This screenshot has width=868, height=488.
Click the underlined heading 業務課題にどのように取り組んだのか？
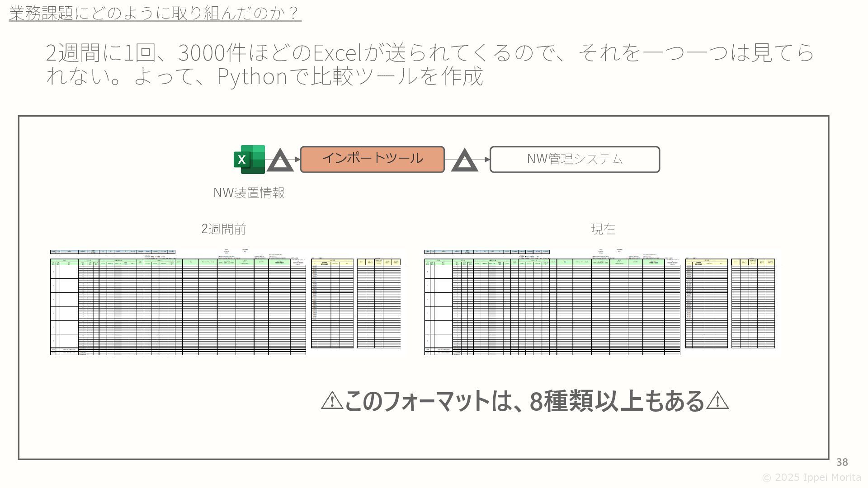click(155, 13)
